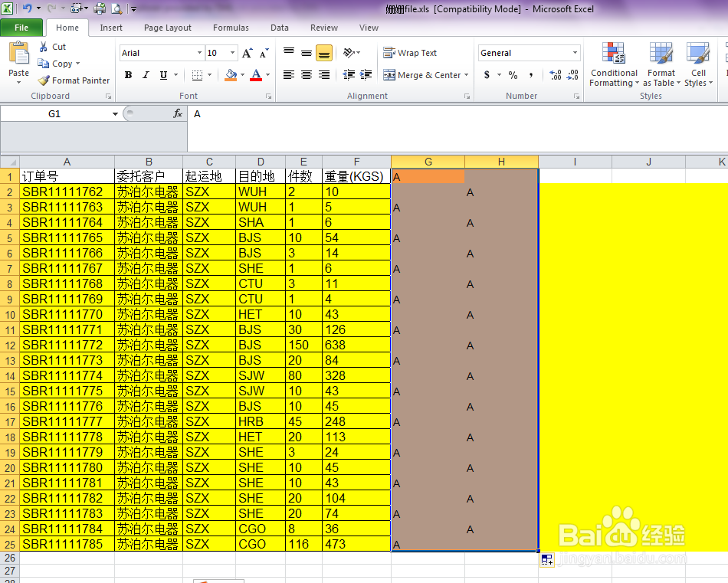Click Merge & Center button
728x583 pixels.
pyautogui.click(x=421, y=75)
